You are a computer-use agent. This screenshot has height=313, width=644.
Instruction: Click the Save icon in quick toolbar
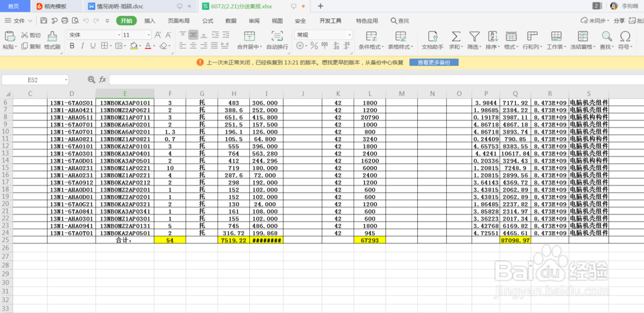tap(44, 21)
